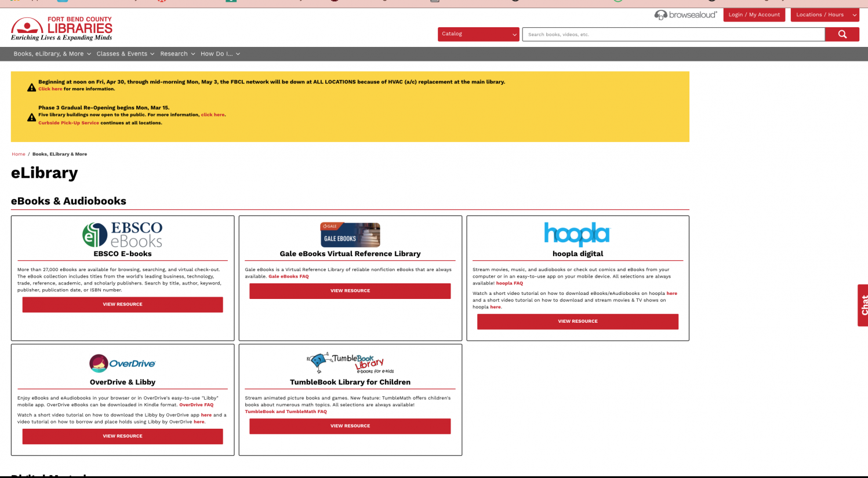Click View Resource under TumbleBook Library
Viewport: 868px width, 478px height.
tap(350, 426)
